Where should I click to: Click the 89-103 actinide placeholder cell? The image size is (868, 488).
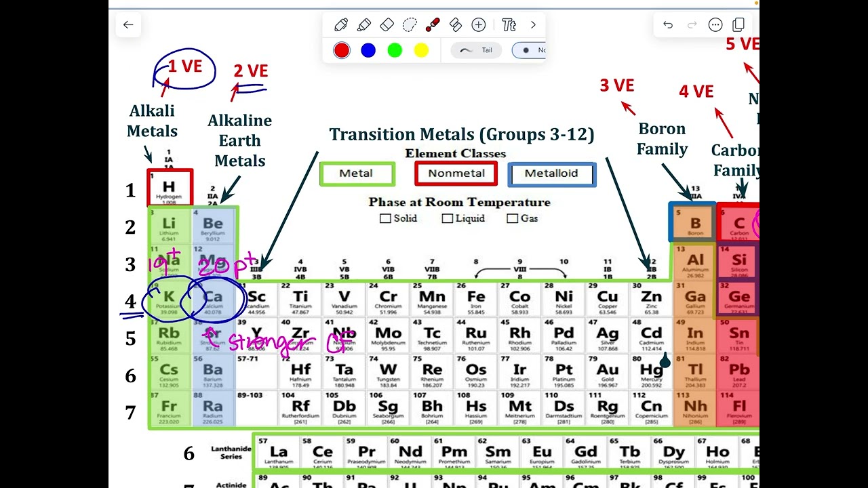pos(256,409)
